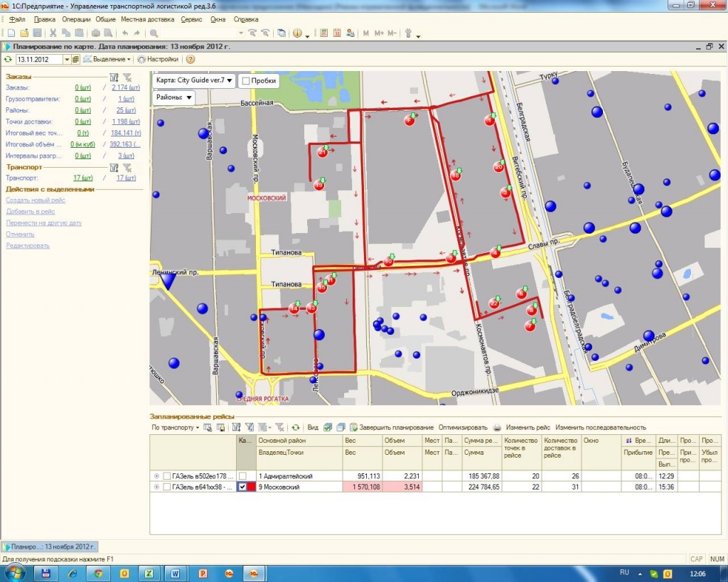Expand the ГАЗель в641хх98 tree row

156,487
